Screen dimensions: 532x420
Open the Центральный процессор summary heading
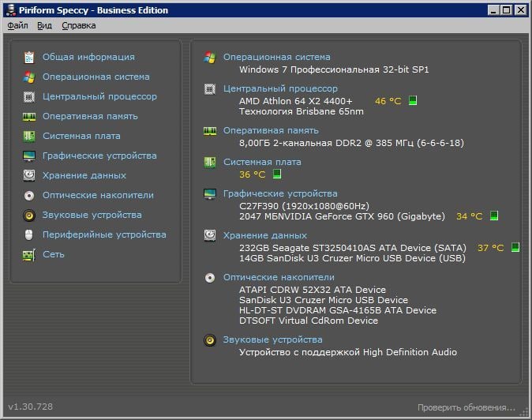pyautogui.click(x=280, y=88)
